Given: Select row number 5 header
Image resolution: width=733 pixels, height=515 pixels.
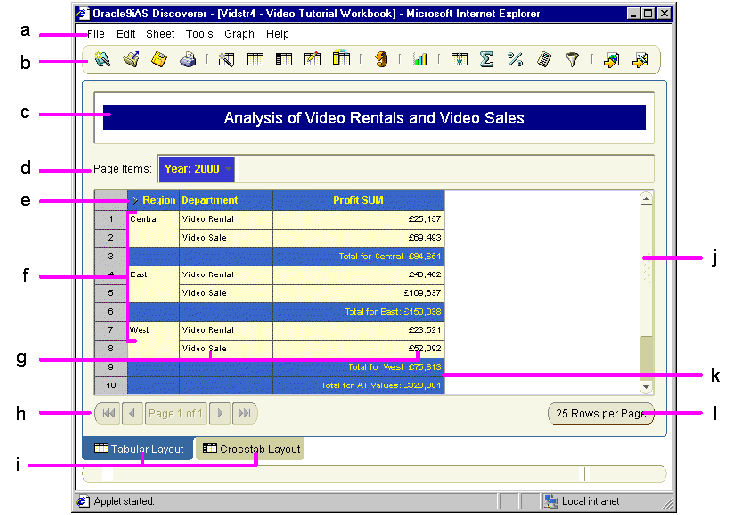Looking at the screenshot, I should [111, 293].
